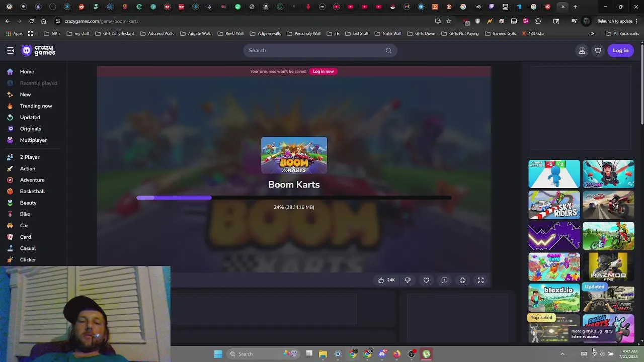Screen dimensions: 644x362
Task: Open File Explorer from taskbar
Action: tap(323, 354)
